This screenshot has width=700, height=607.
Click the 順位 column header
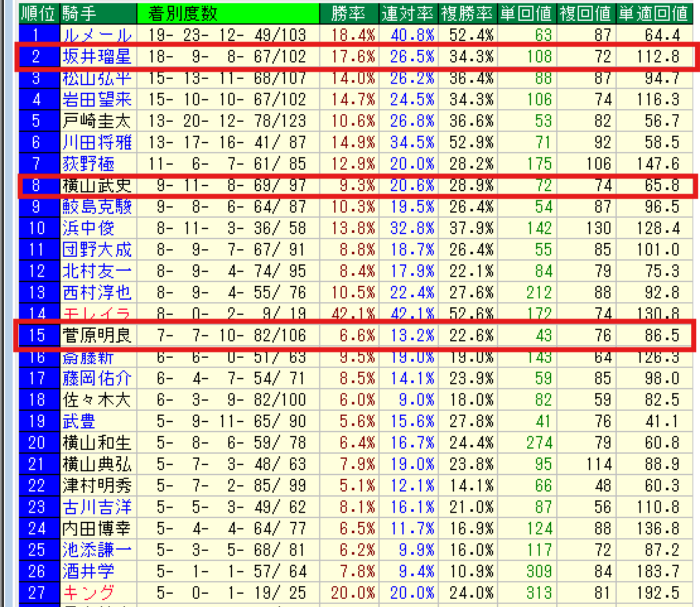coord(38,13)
